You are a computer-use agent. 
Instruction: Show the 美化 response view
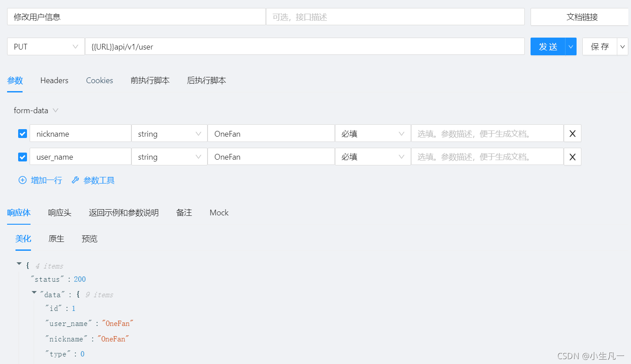click(23, 239)
